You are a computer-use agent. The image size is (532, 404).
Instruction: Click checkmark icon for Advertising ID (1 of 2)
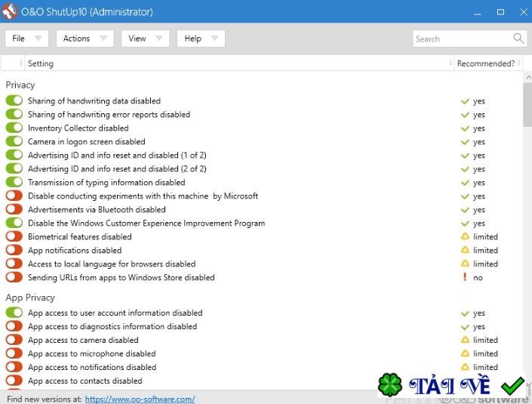[465, 156]
